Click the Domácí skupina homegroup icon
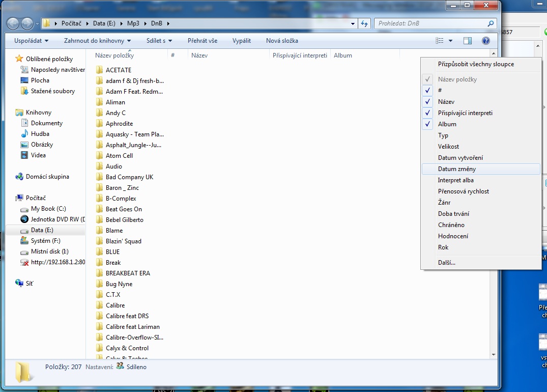547x392 pixels. tap(19, 177)
